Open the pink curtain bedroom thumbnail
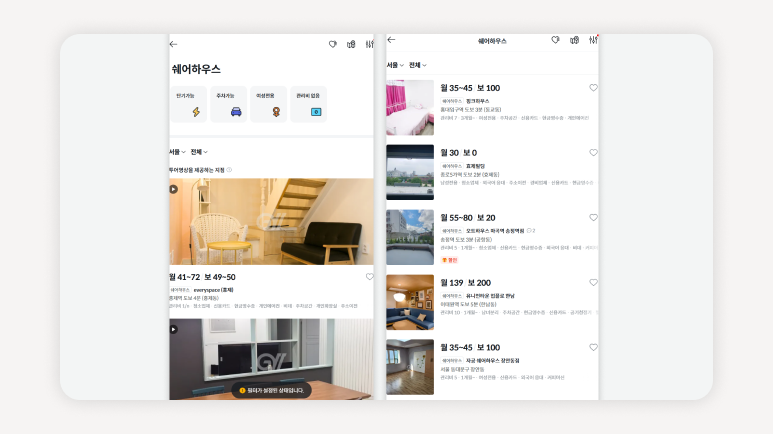Screen dimensions: 773x434 [410, 108]
